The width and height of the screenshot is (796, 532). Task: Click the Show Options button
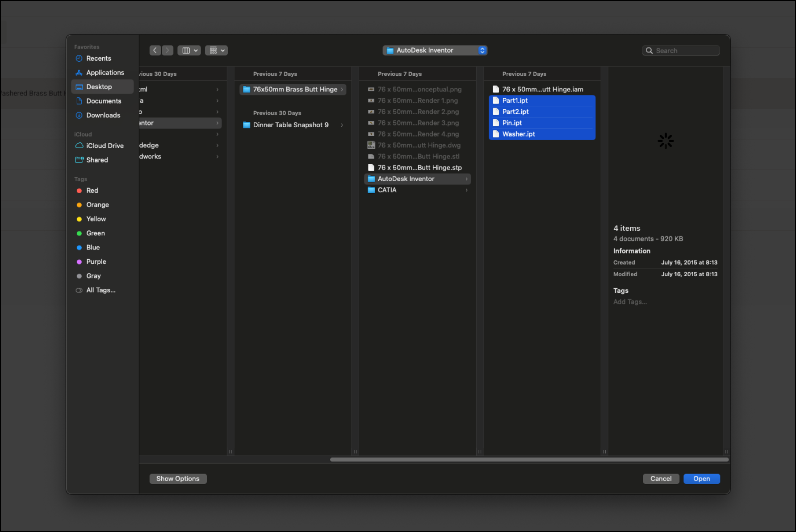coord(178,478)
